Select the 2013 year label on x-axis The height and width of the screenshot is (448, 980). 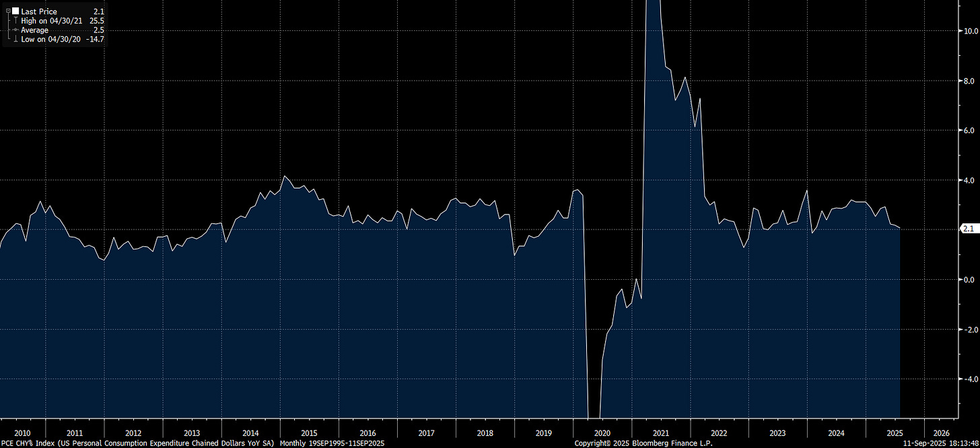[x=192, y=433]
